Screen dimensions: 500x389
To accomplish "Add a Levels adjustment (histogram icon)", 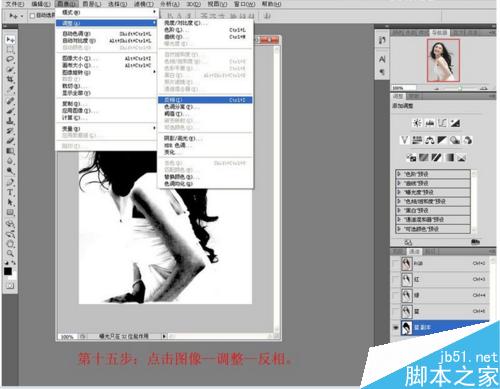I will coord(430,123).
